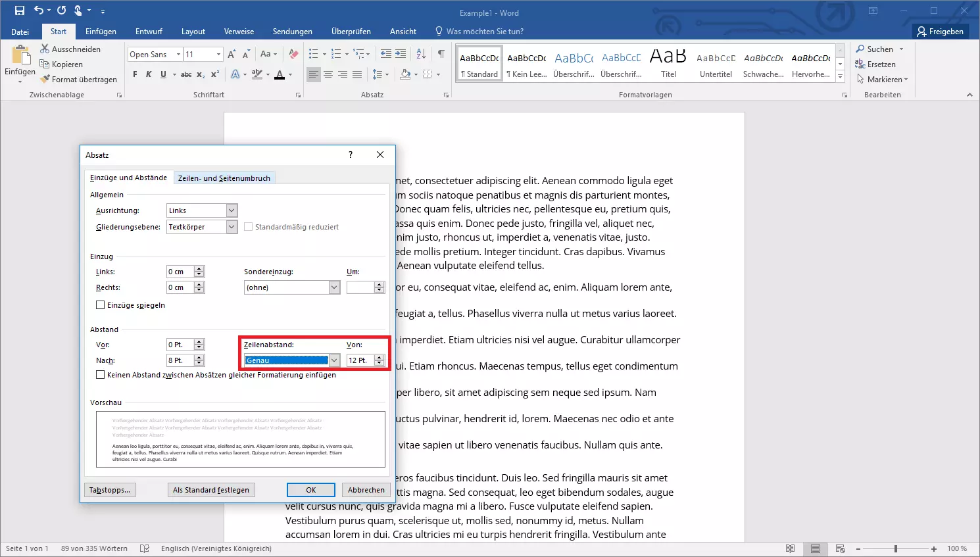Align text right in ribbon
The image size is (980, 557).
click(x=343, y=74)
